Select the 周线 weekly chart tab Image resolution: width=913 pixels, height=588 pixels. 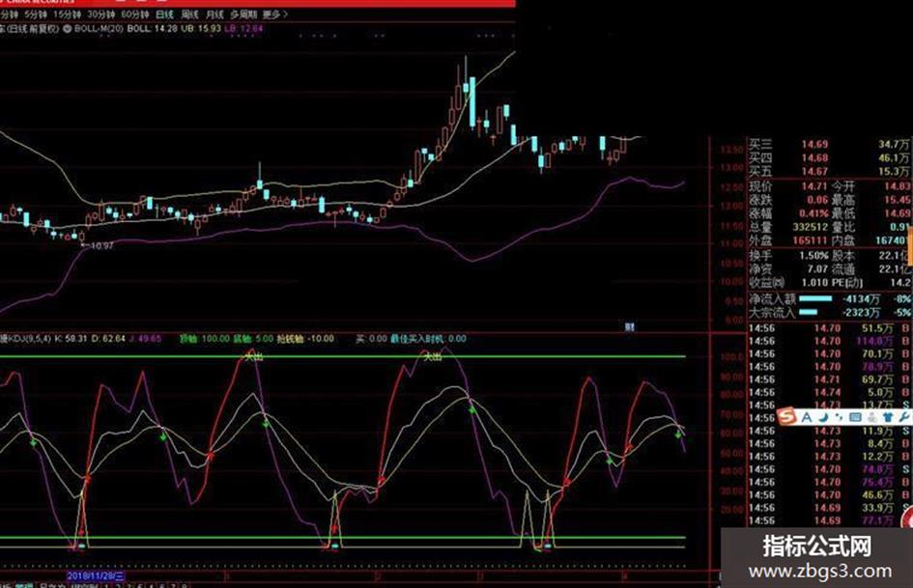(x=189, y=14)
